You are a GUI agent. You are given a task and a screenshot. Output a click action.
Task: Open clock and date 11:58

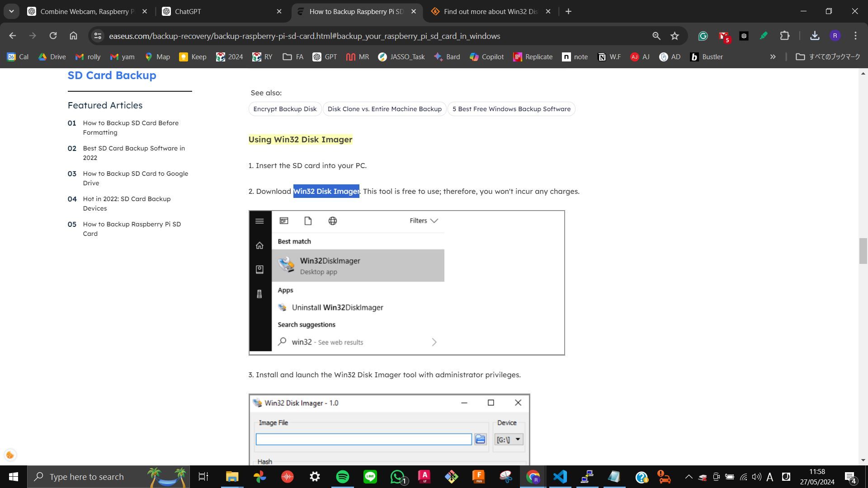817,477
